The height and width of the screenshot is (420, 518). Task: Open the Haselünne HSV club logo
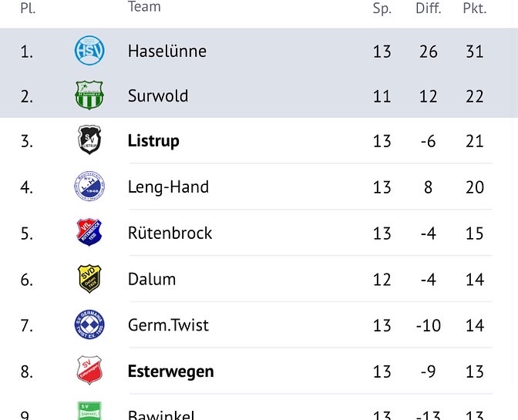(89, 50)
